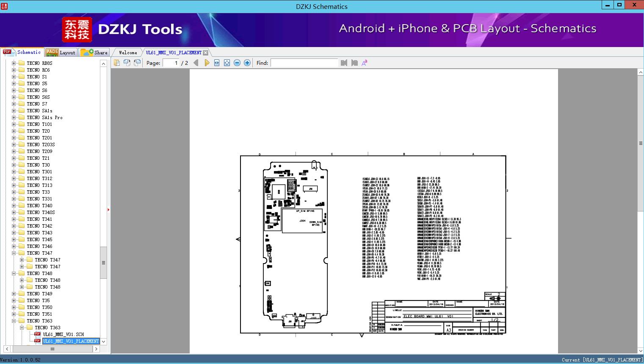This screenshot has width=644, height=364.
Task: Click the document scroll-down arrow button
Action: coord(641,350)
